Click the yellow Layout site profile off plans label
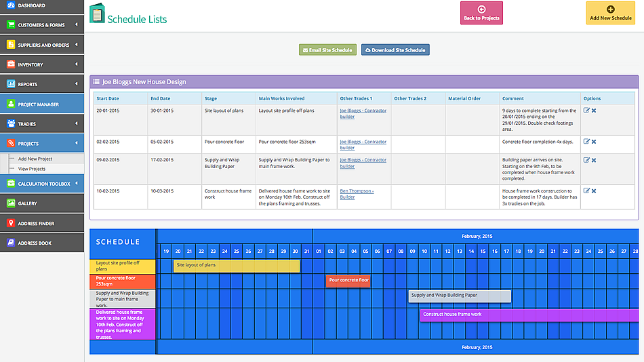 point(123,266)
